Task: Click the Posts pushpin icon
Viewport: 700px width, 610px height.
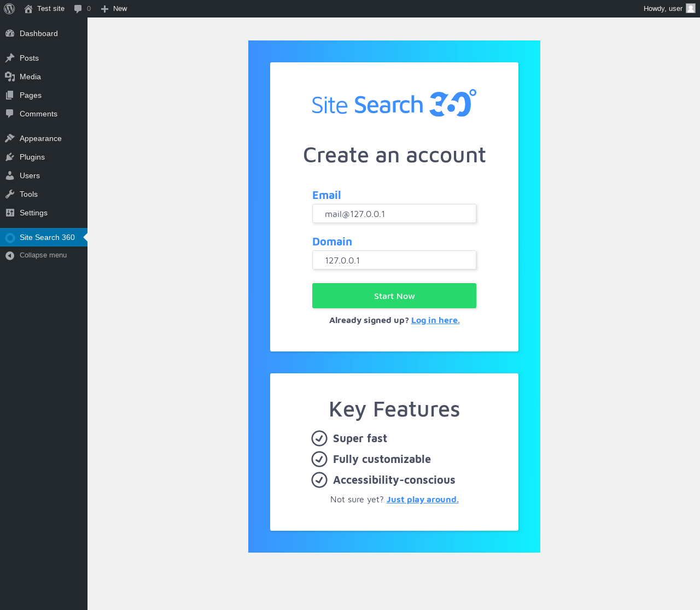Action: (10, 58)
